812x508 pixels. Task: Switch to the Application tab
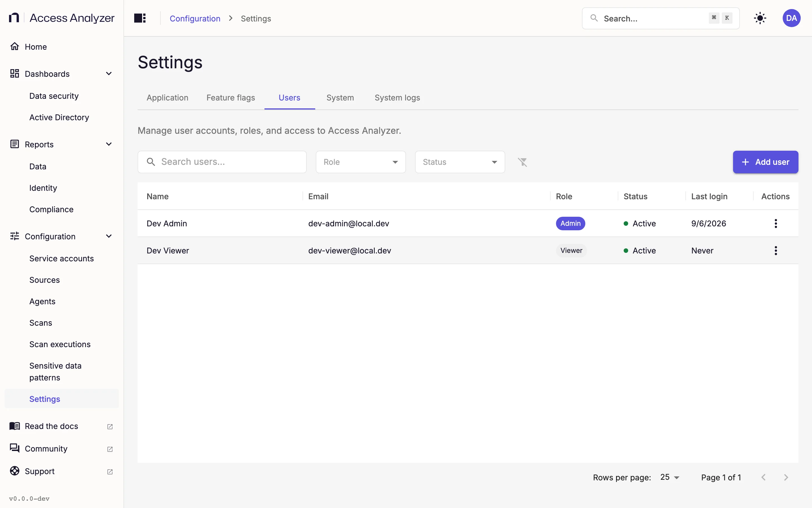(167, 98)
